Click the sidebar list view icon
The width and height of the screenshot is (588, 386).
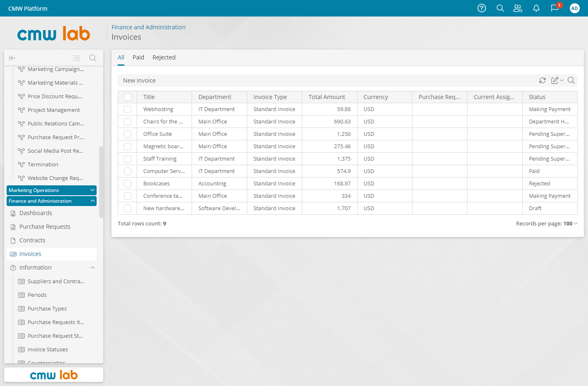pyautogui.click(x=76, y=58)
